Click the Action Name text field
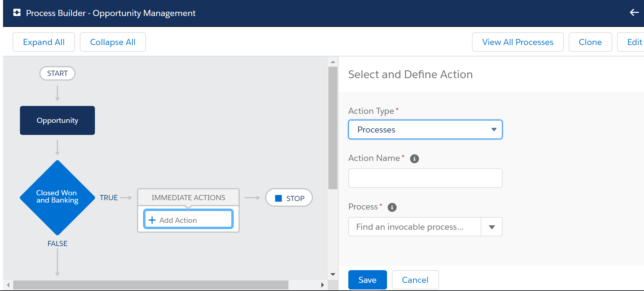Screen dimensions: 644x291 pos(425,178)
